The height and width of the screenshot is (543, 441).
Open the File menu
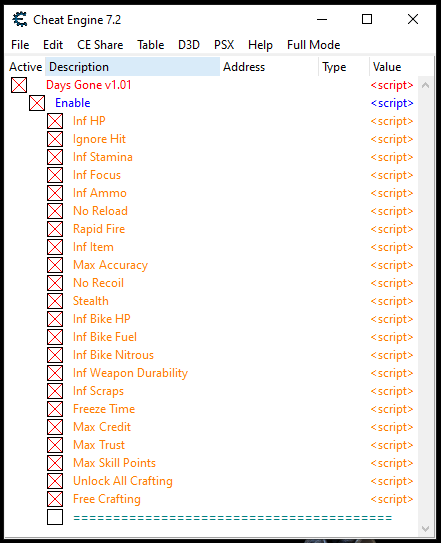(20, 45)
